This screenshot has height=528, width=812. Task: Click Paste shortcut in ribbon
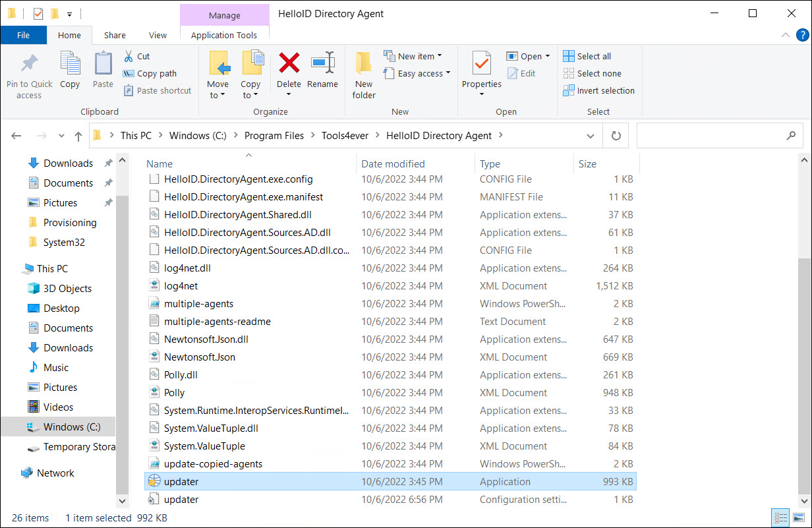point(157,90)
